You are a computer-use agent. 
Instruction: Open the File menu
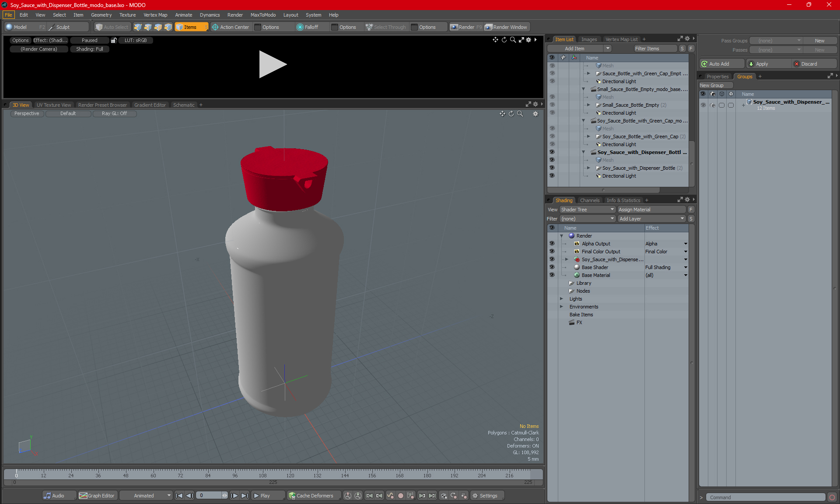click(8, 15)
